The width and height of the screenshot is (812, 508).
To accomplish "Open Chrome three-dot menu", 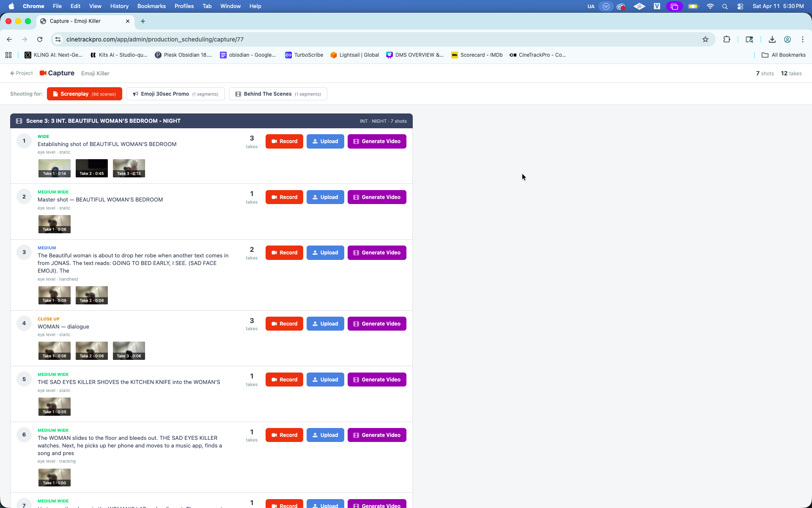I will click(802, 39).
